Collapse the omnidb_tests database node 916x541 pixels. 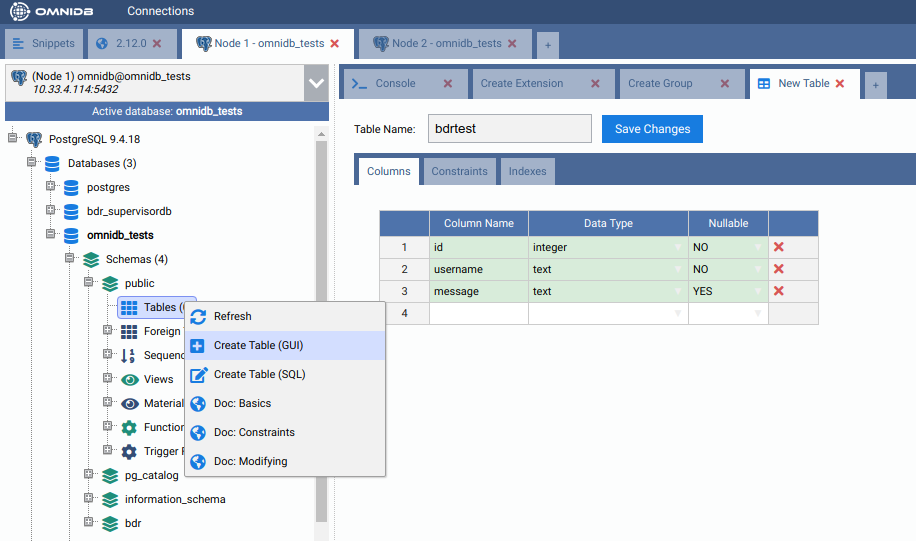51,235
